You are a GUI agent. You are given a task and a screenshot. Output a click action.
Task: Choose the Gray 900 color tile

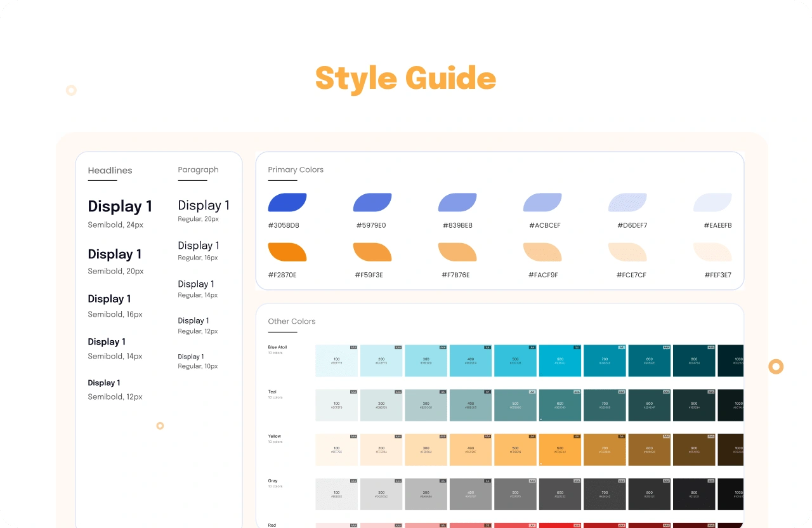[694, 494]
